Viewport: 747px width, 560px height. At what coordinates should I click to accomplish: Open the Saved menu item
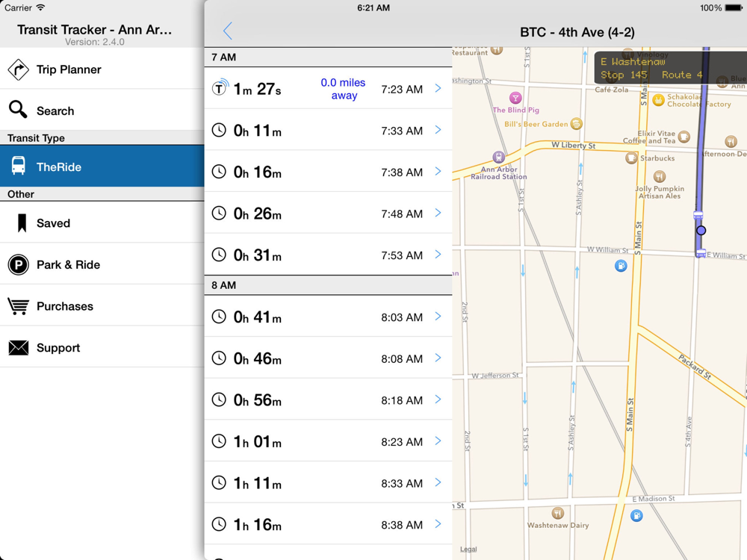pos(102,223)
